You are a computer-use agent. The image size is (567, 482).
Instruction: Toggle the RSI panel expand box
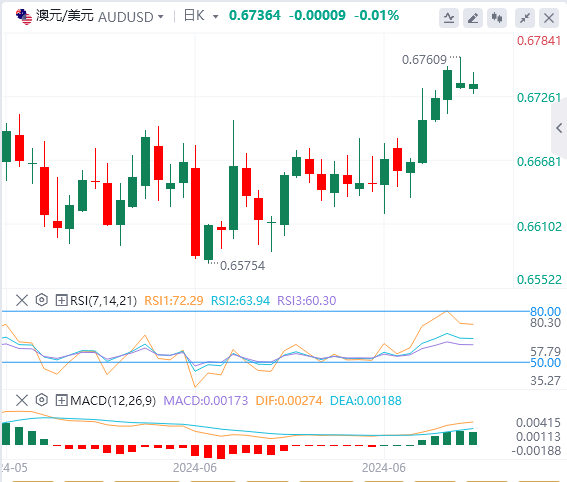(61, 300)
